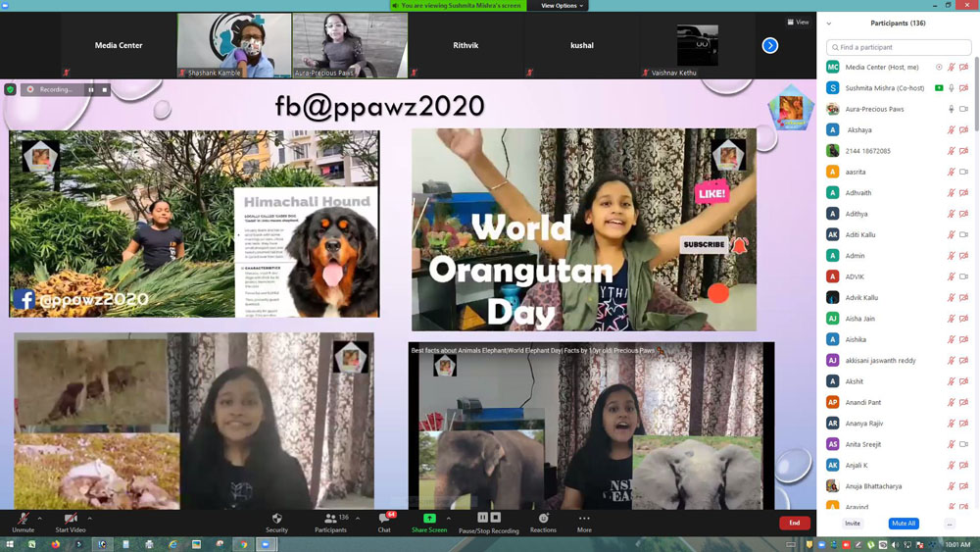Click the screen sharing icon for Sushmita Mishra

pos(939,88)
